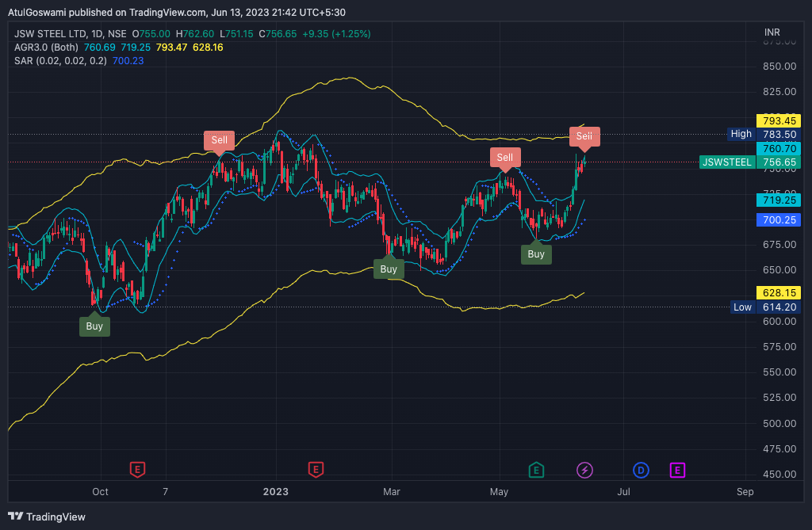Click the 850.00 price axis label

tap(779, 67)
